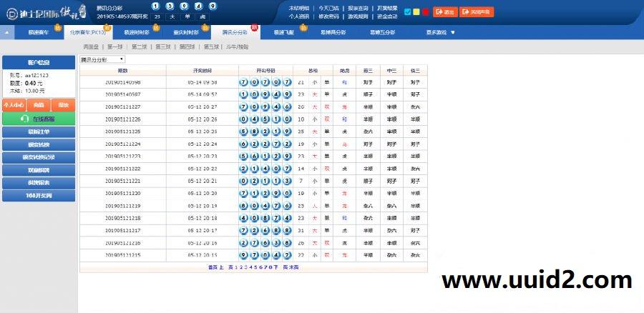Viewport: 644px width, 313px height.
Task: Open the 今天已结 link in the header
Action: point(328,8)
